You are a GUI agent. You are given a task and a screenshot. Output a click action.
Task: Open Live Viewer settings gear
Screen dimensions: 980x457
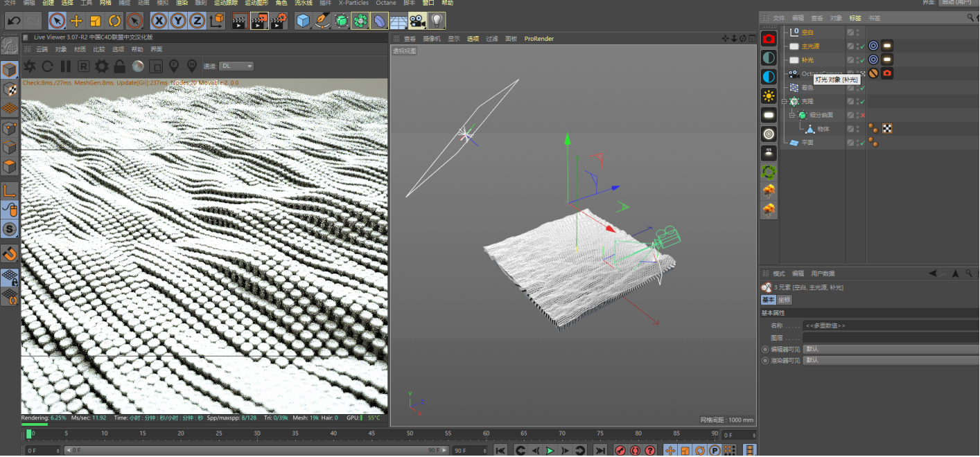pyautogui.click(x=102, y=66)
